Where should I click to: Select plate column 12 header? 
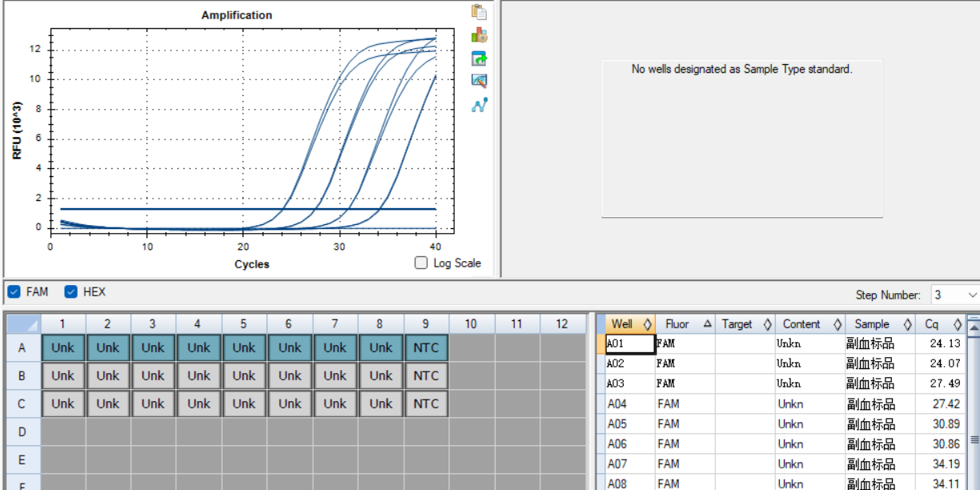tap(562, 323)
